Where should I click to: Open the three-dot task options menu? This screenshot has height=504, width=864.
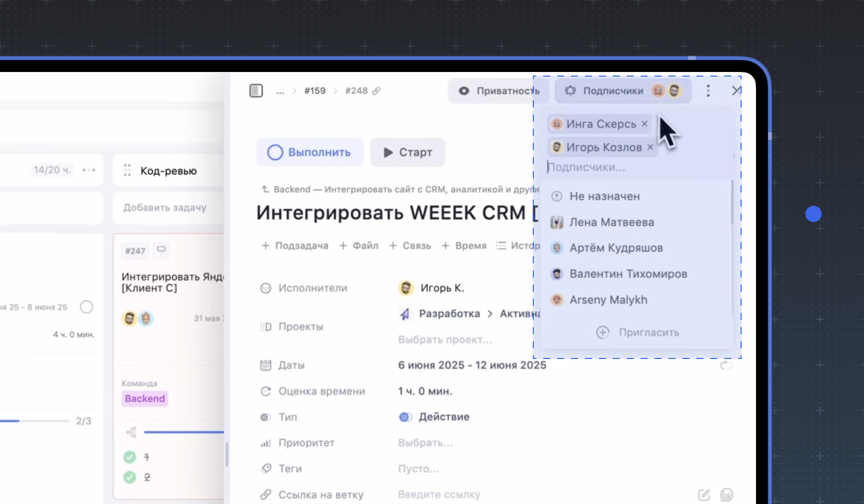tap(708, 91)
